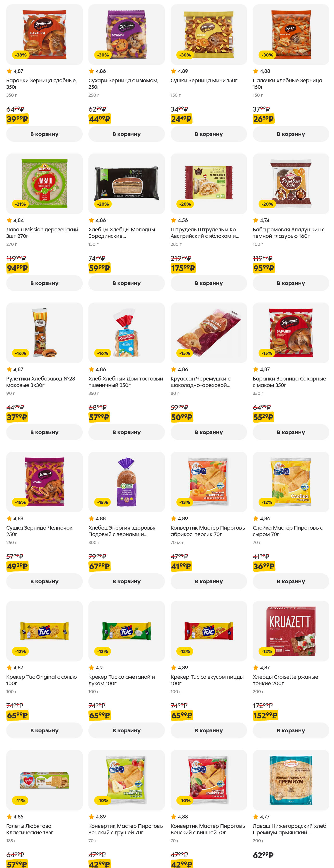Click Лаваш Mission деревенский product title
This screenshot has height=868, width=334.
click(x=42, y=233)
